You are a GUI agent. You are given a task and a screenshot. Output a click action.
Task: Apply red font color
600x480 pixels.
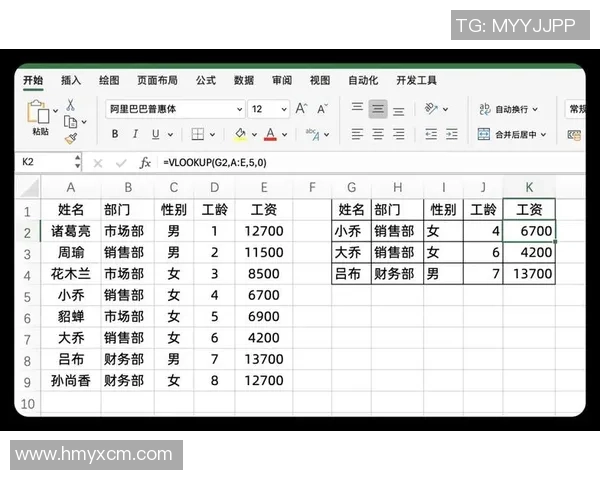[270, 134]
